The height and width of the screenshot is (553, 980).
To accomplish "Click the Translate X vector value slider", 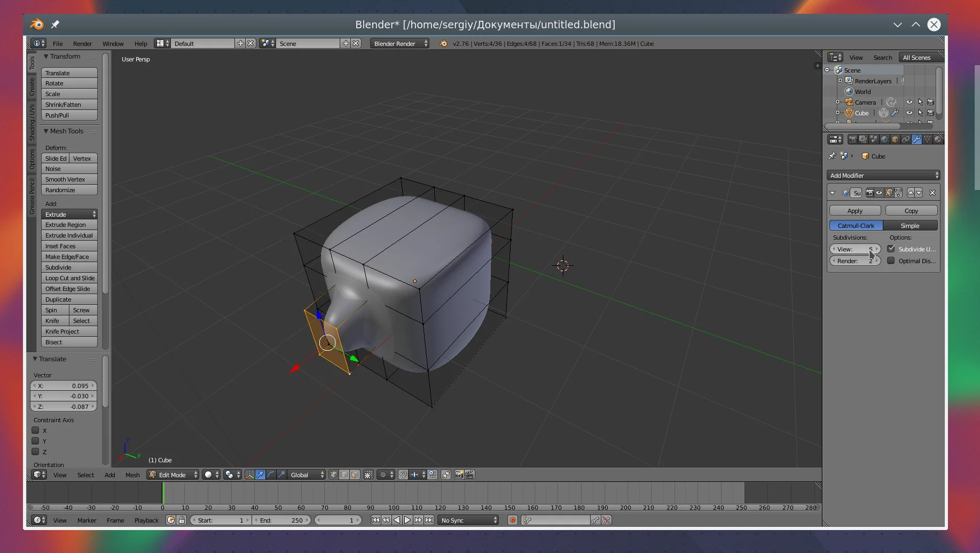I will tap(64, 385).
